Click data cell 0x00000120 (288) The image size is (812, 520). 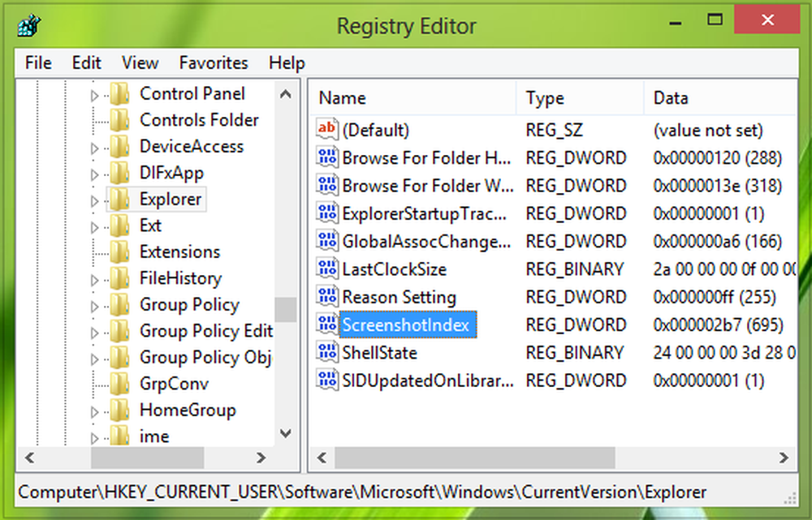click(717, 158)
